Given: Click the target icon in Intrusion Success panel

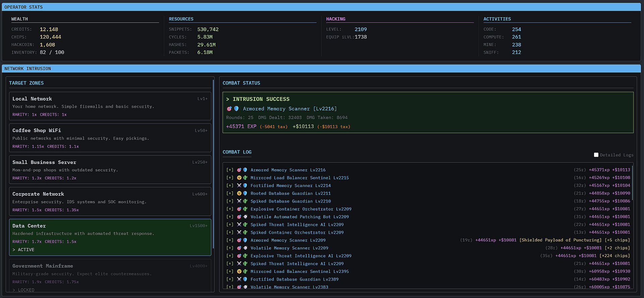Looking at the screenshot, I should tap(229, 109).
